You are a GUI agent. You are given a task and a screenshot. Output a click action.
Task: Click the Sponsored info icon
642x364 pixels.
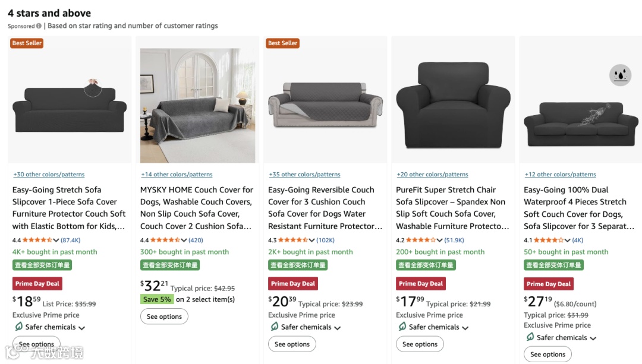pos(39,26)
